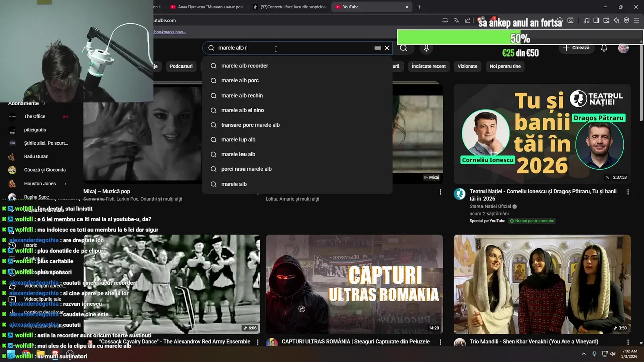This screenshot has height=362, width=644.
Task: Toggle the browser sidebar panel icon
Action: click(596, 20)
